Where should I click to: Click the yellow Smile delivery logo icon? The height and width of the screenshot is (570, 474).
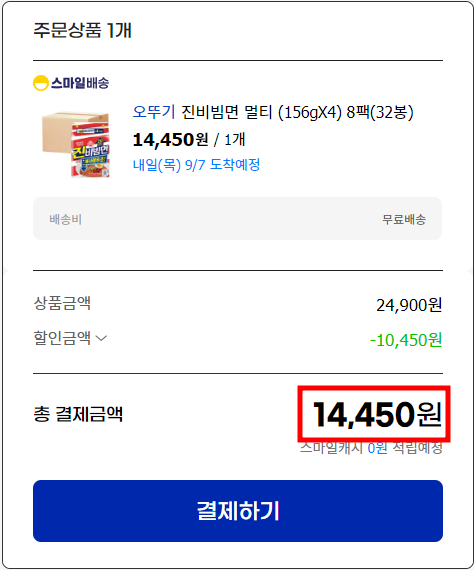click(41, 83)
